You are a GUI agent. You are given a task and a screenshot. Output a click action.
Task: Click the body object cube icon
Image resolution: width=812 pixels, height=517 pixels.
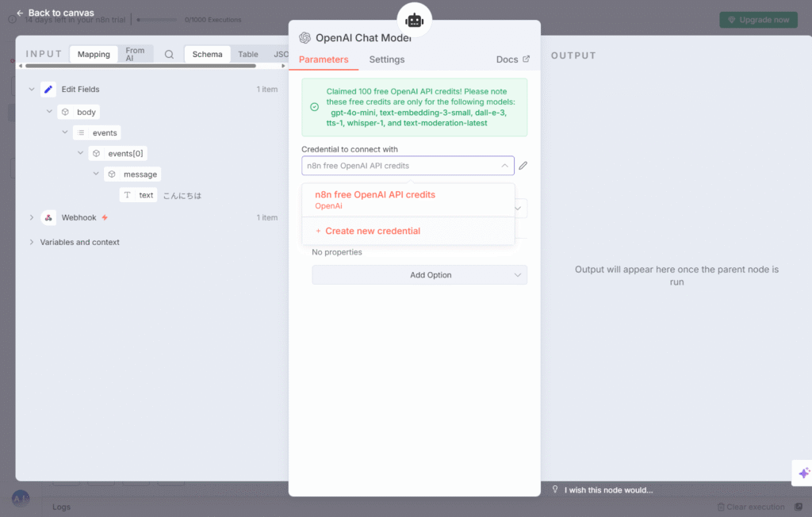pyautogui.click(x=65, y=113)
